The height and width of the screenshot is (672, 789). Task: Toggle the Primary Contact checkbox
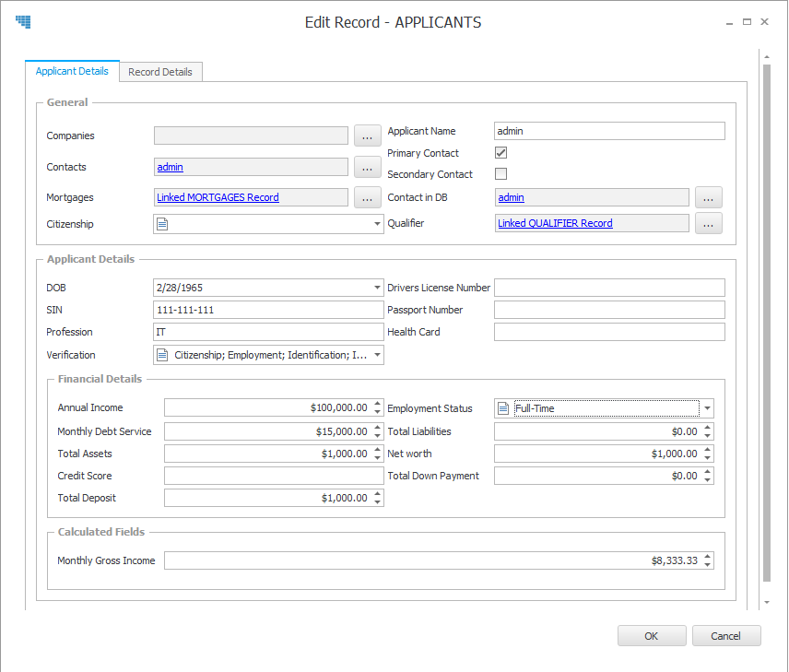click(x=500, y=152)
